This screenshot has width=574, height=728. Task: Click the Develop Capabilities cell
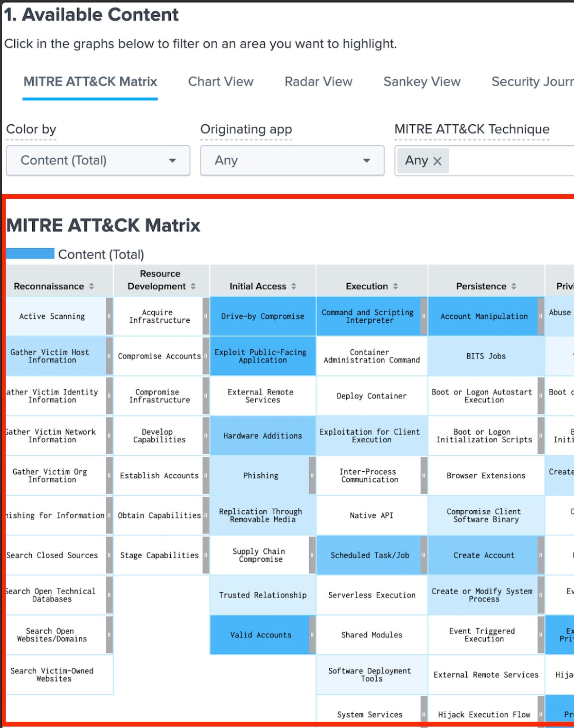tap(158, 436)
